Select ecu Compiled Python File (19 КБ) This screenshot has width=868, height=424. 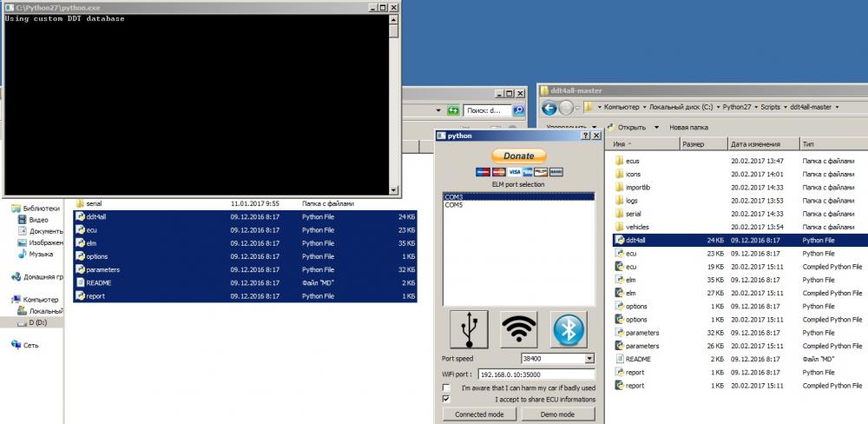click(x=740, y=267)
